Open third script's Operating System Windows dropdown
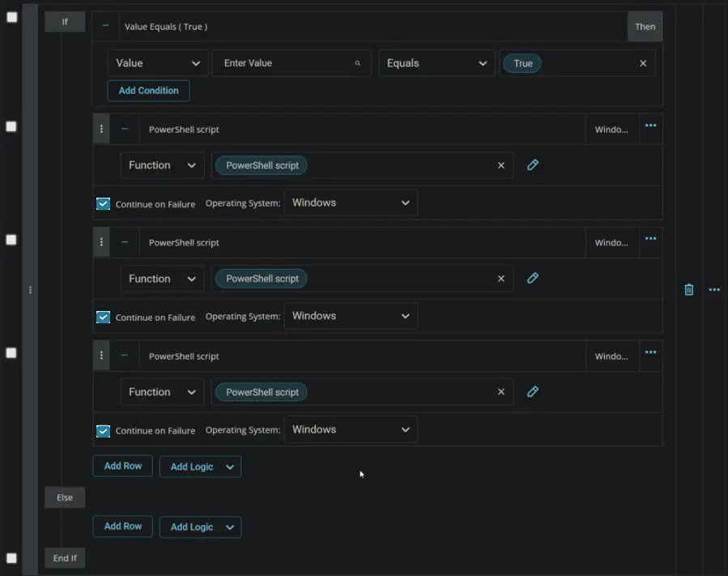This screenshot has width=728, height=576. [351, 429]
